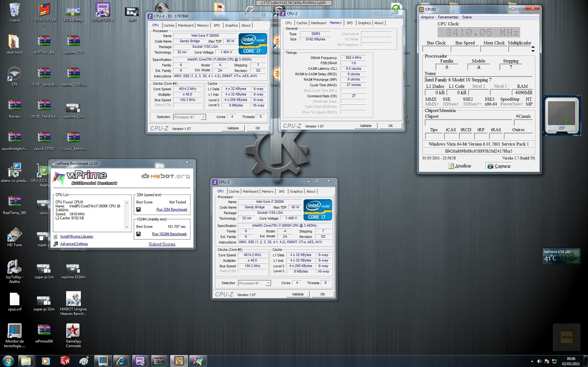
Task: Open CPUID CPU-Z desktop shortcut
Action: pos(103,12)
